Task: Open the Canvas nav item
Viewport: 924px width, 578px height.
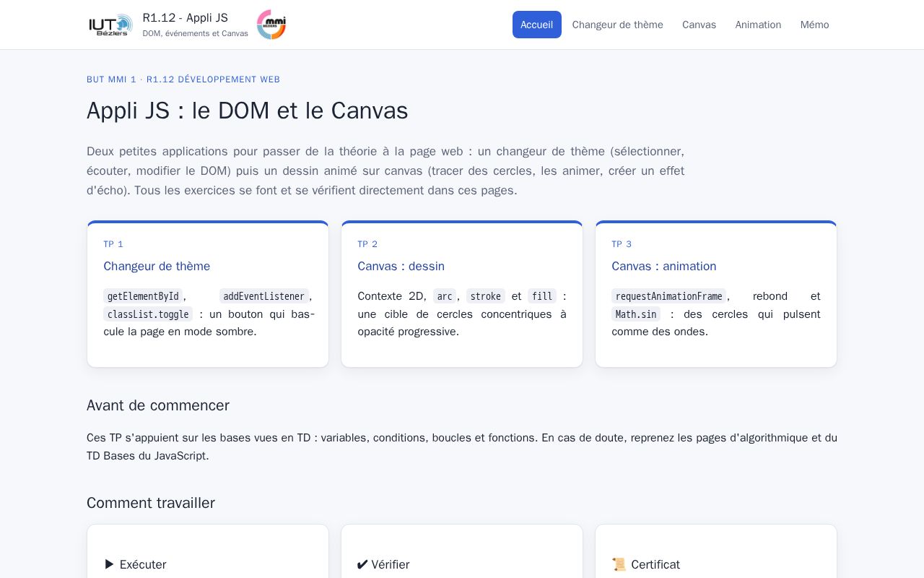Action: [x=699, y=25]
